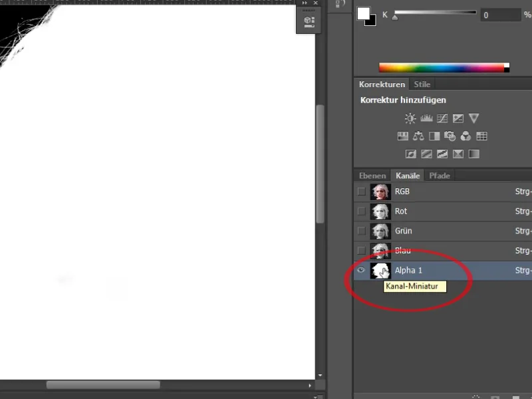The image size is (532, 399).
Task: Expand the collapsed dock with double arrows
Action: [x=305, y=3]
